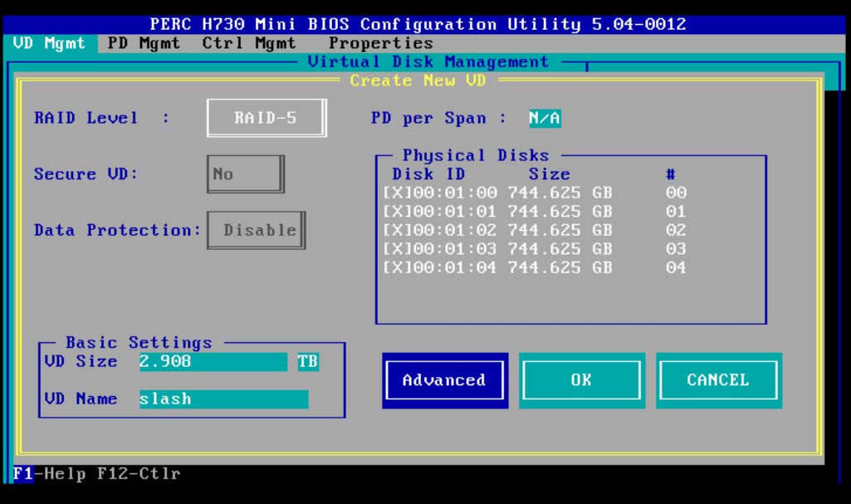Click the Secure VD label
Image resolution: width=851 pixels, height=504 pixels.
pos(86,174)
